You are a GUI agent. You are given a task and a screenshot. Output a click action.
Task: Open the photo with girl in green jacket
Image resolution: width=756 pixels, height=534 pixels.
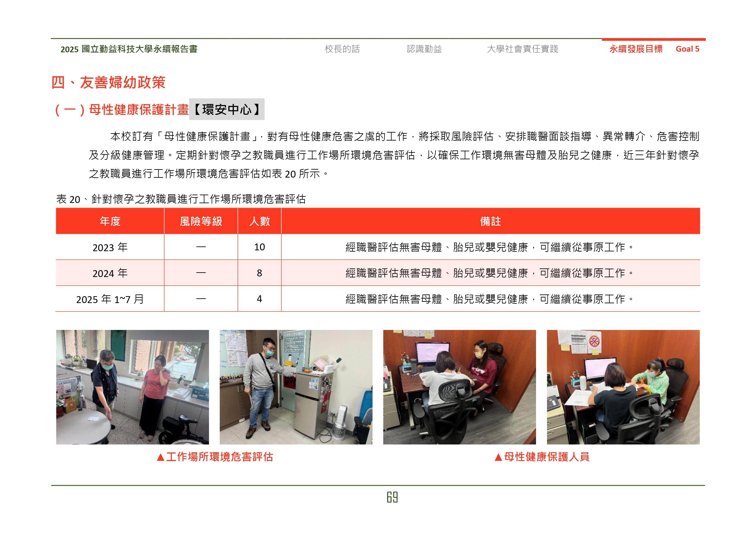click(623, 387)
